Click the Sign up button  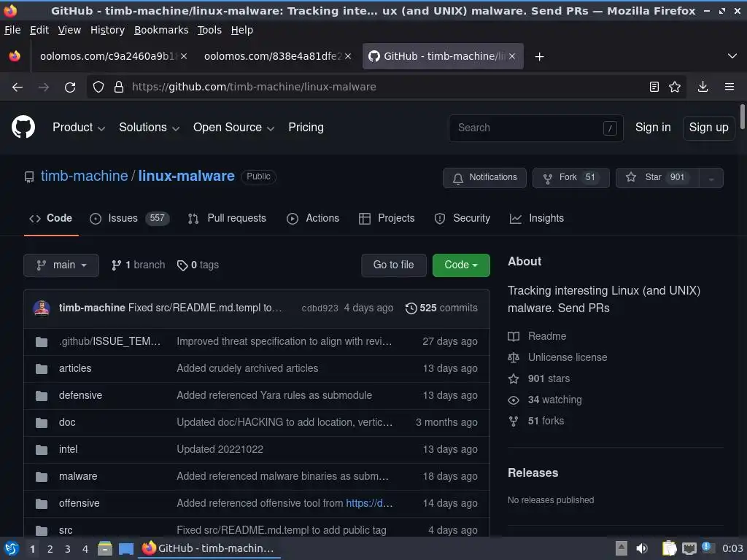[708, 128]
